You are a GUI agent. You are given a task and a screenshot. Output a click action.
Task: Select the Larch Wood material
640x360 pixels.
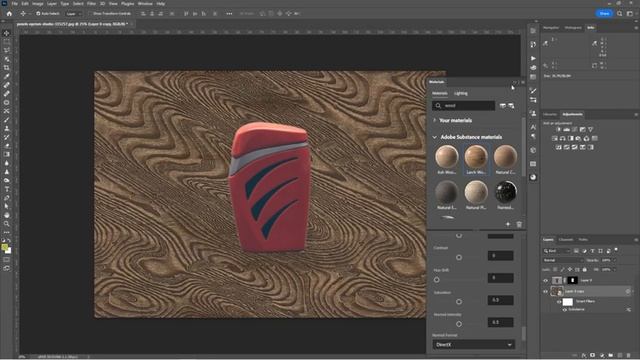point(476,159)
